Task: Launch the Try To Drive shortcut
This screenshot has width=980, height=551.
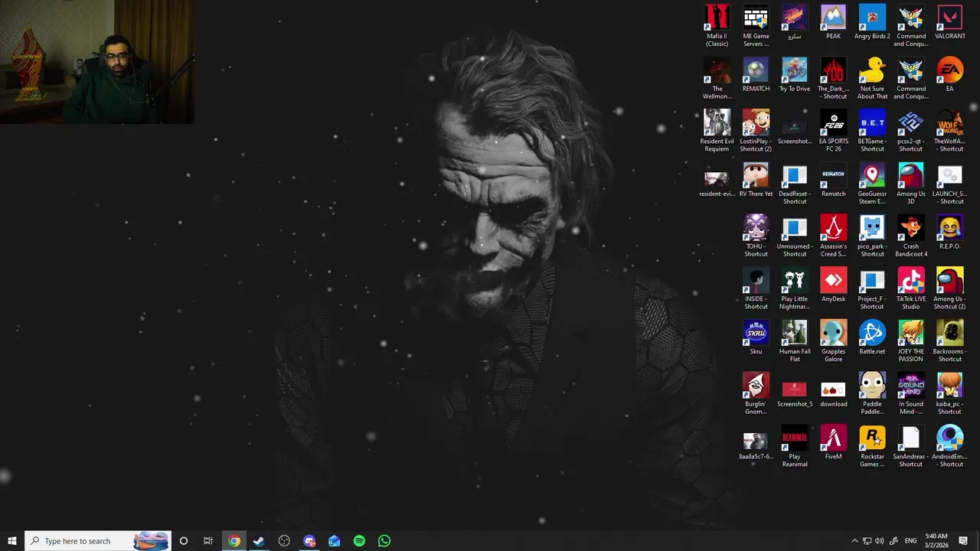Action: tap(794, 74)
